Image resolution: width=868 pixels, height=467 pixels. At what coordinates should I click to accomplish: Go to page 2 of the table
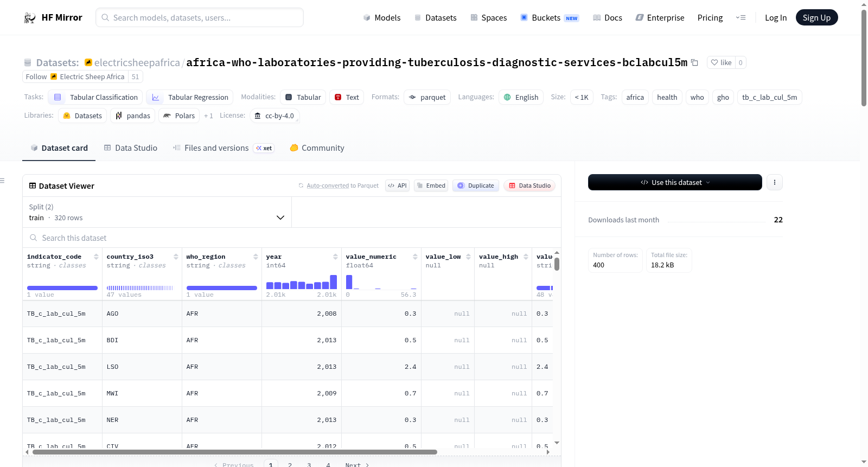coord(290,465)
